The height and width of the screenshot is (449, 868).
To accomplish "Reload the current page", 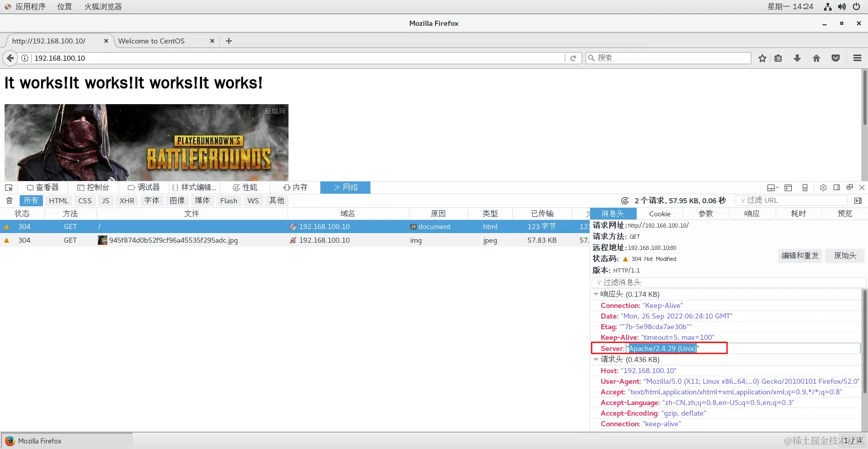I will [x=573, y=58].
